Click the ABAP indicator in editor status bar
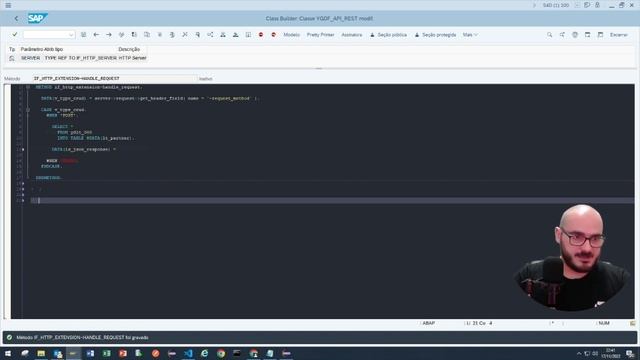Viewport: 640px width, 360px height. click(x=429, y=323)
